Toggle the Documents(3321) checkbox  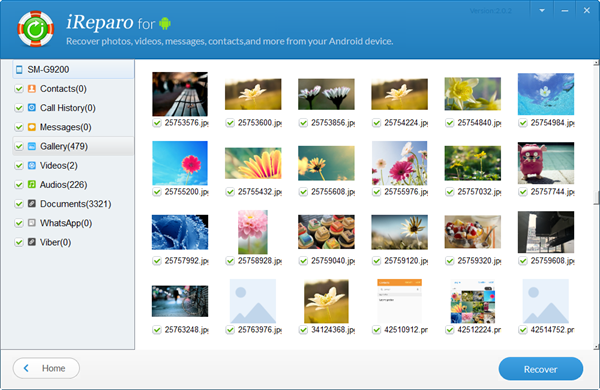click(19, 204)
